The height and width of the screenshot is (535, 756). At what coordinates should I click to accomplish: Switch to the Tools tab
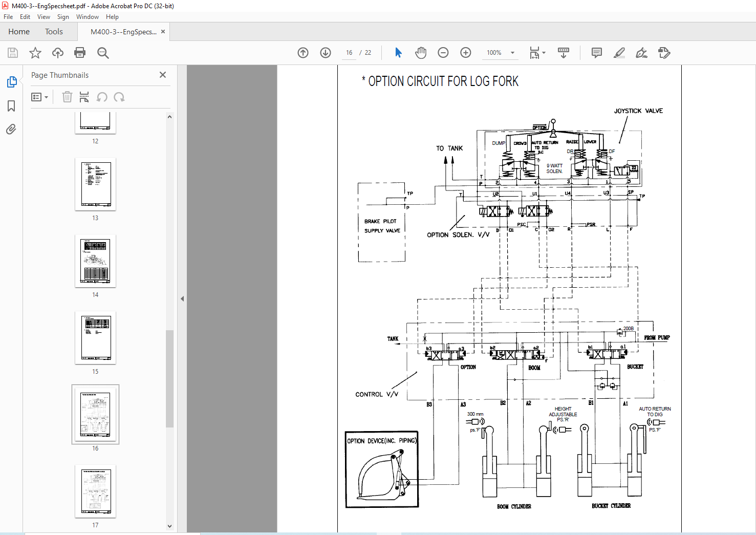pyautogui.click(x=54, y=32)
